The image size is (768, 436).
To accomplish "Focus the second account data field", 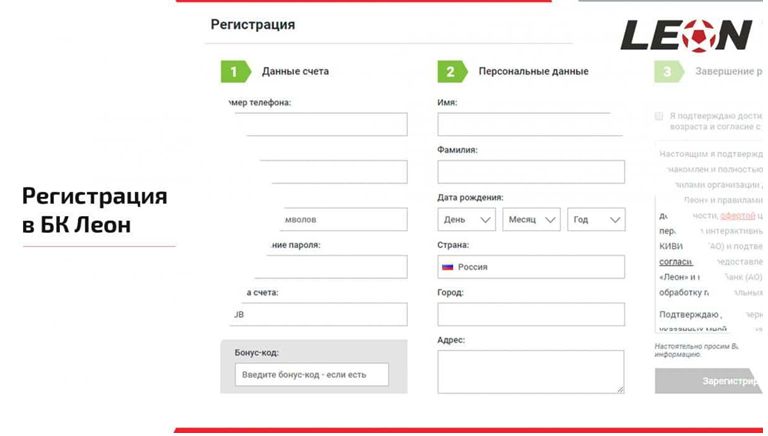I will coord(333,172).
